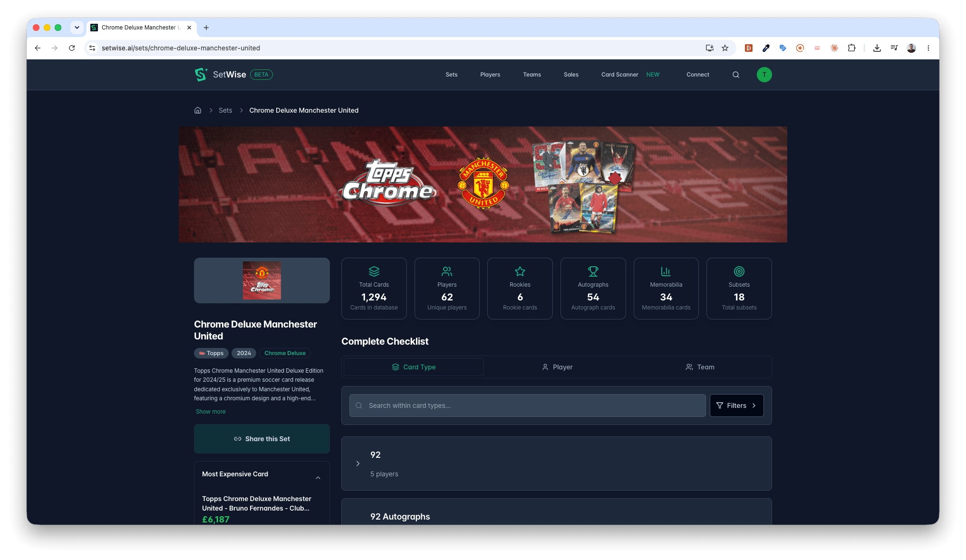Click the 2024 year tag
The height and width of the screenshot is (560, 966).
click(244, 353)
